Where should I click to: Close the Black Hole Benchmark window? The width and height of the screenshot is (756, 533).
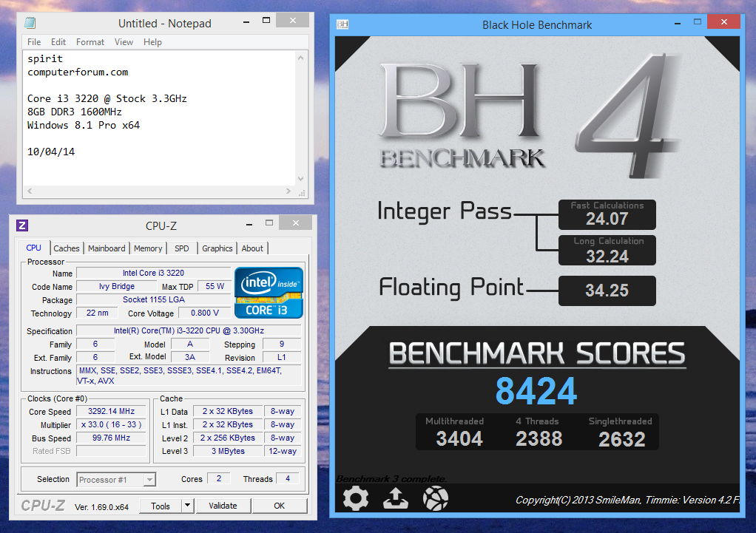723,21
